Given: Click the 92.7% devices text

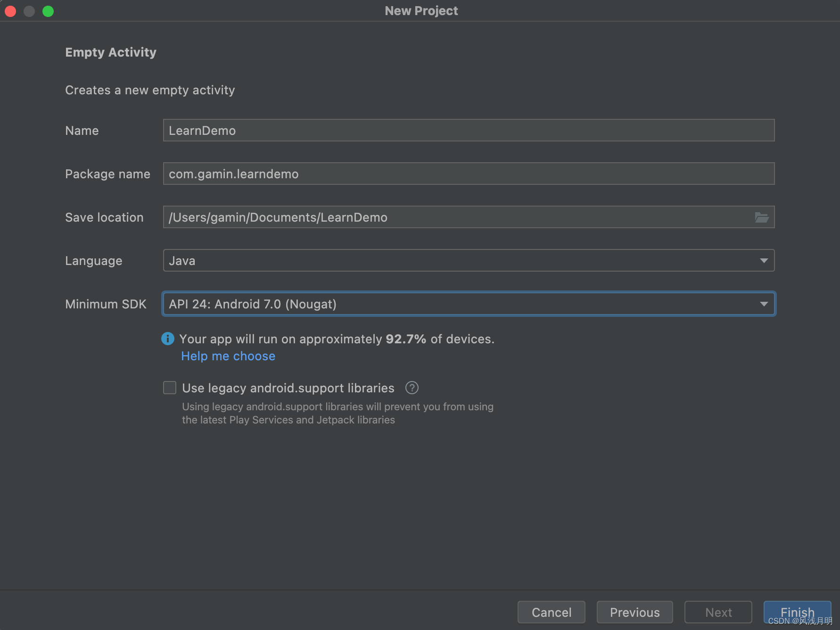Looking at the screenshot, I should 337,339.
